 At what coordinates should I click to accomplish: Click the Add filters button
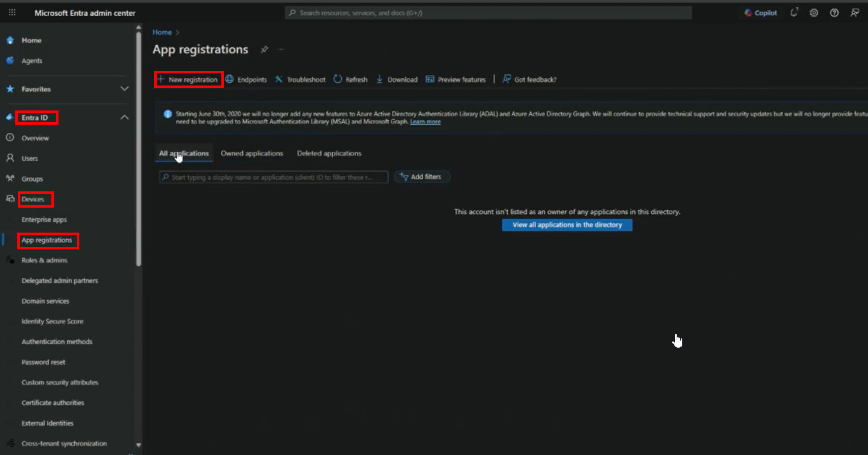422,177
